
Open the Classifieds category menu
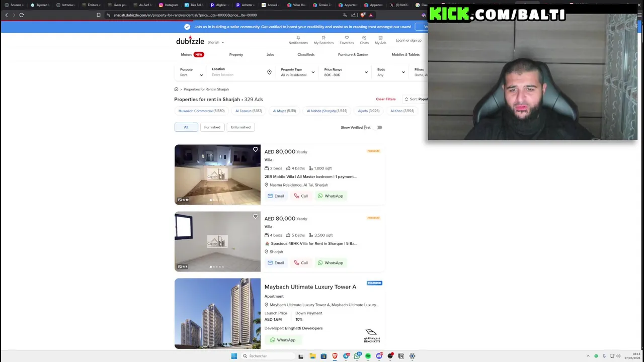pyautogui.click(x=306, y=54)
